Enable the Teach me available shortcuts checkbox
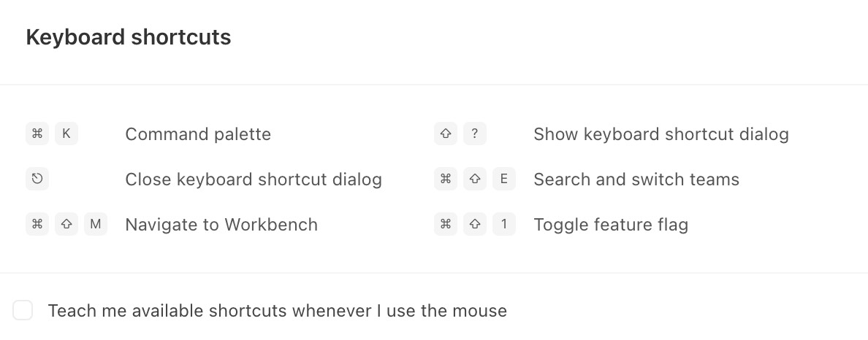 point(23,310)
